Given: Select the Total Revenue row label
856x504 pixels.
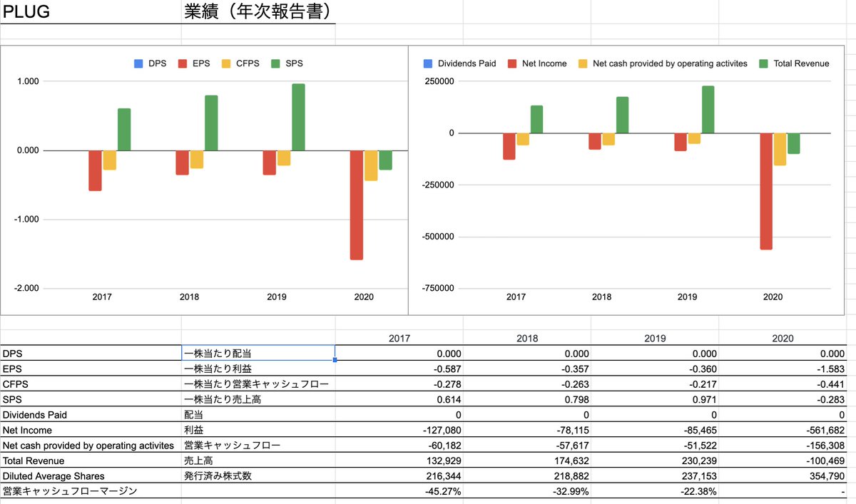Looking at the screenshot, I should pyautogui.click(x=91, y=461).
